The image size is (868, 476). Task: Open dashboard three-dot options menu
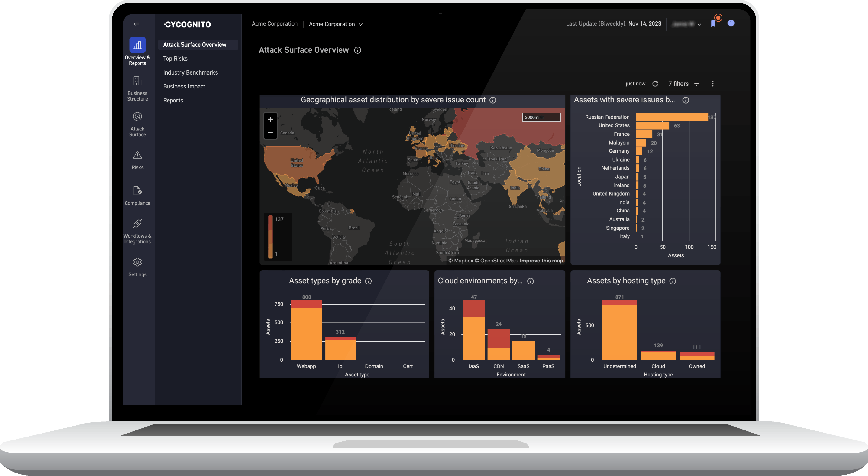click(x=712, y=84)
